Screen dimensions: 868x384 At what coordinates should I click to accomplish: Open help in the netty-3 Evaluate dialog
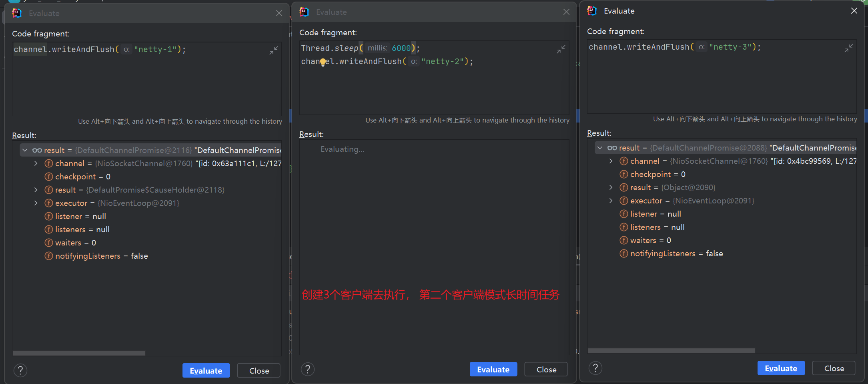(x=595, y=368)
